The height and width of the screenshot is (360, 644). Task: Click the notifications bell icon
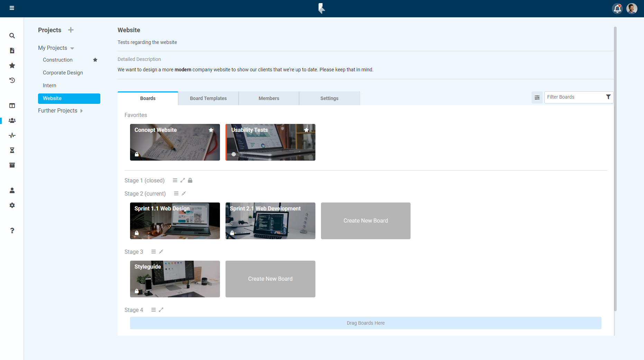(x=617, y=9)
